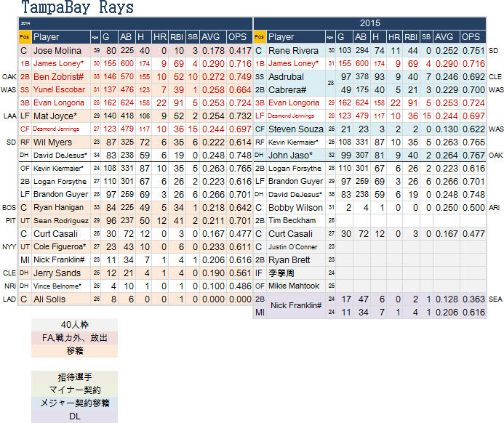
Task: Click Yunel Escobar player name
Action: (61, 89)
